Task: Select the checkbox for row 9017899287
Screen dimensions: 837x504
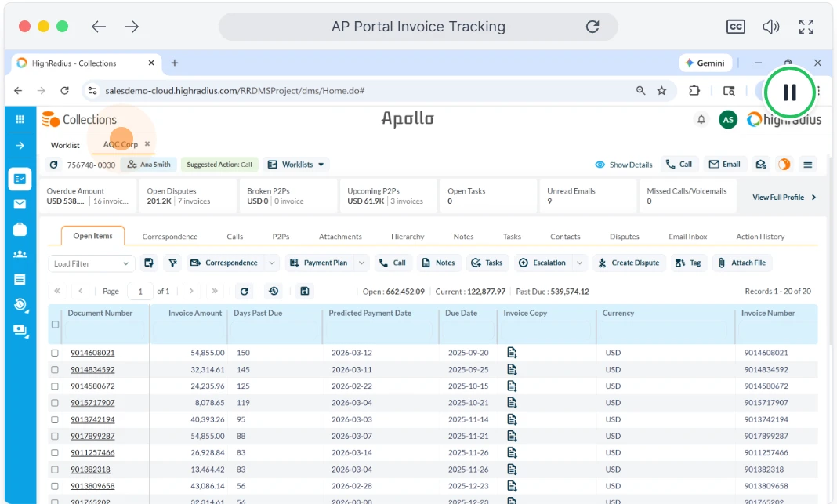Action: pos(54,436)
